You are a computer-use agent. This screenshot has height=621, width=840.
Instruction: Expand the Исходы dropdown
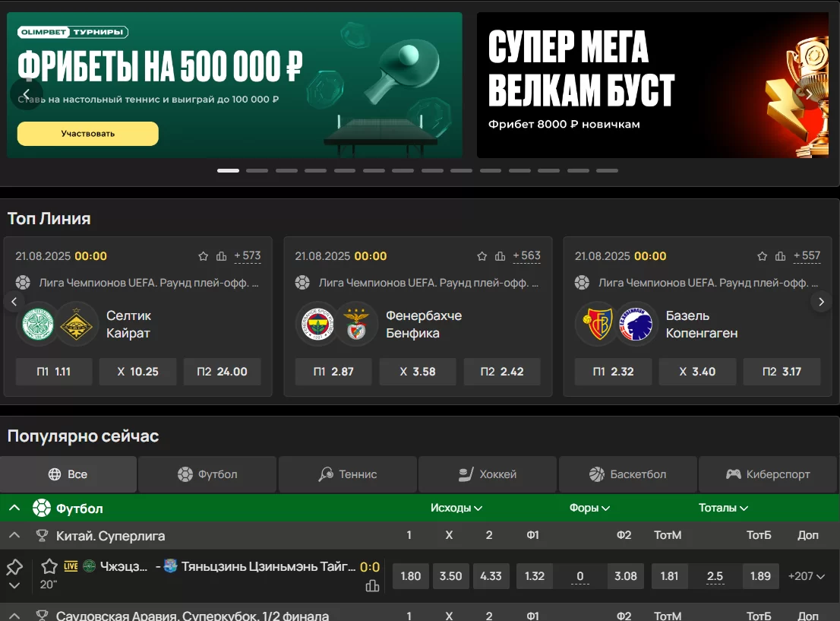click(x=456, y=508)
